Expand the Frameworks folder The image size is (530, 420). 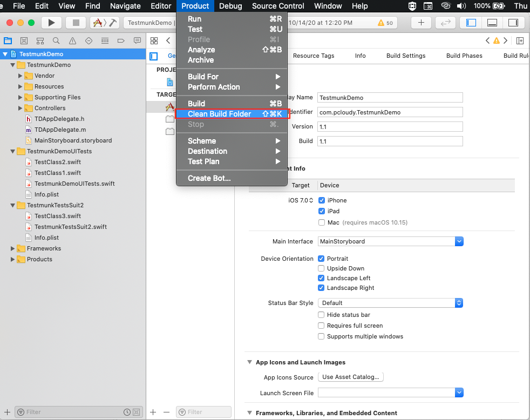(x=12, y=248)
